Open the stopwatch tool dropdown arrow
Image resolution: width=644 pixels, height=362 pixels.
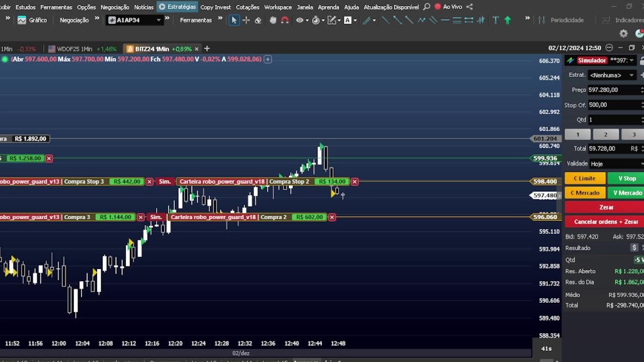323,21
